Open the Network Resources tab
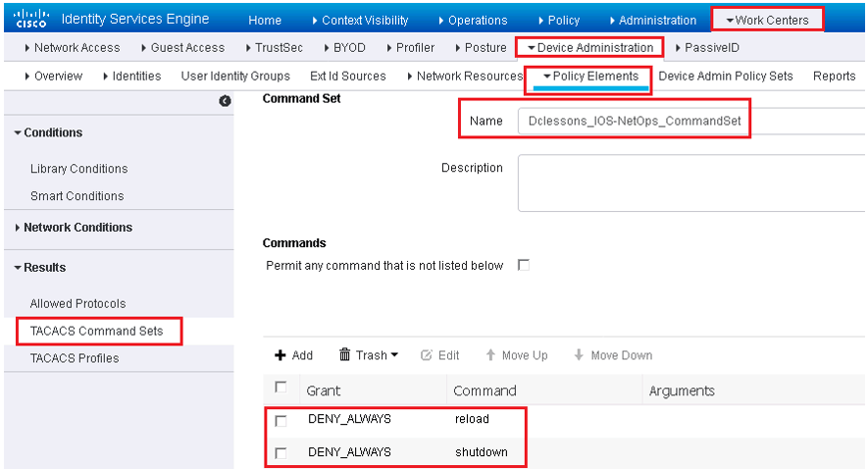This screenshot has height=469, width=868. click(465, 76)
